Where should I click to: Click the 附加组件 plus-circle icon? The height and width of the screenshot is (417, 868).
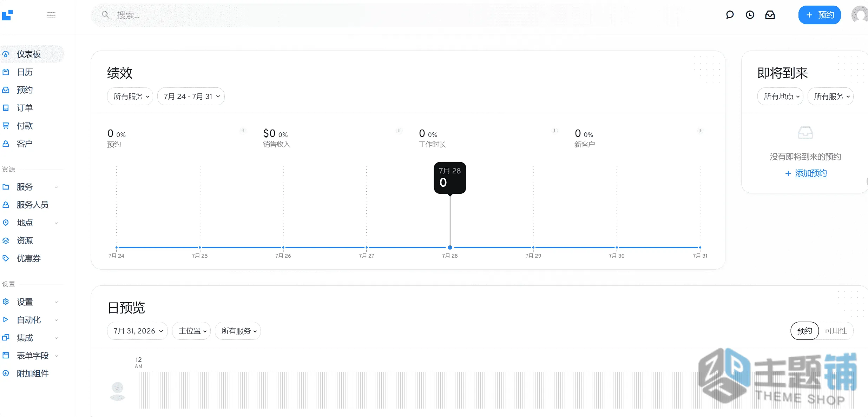point(6,373)
